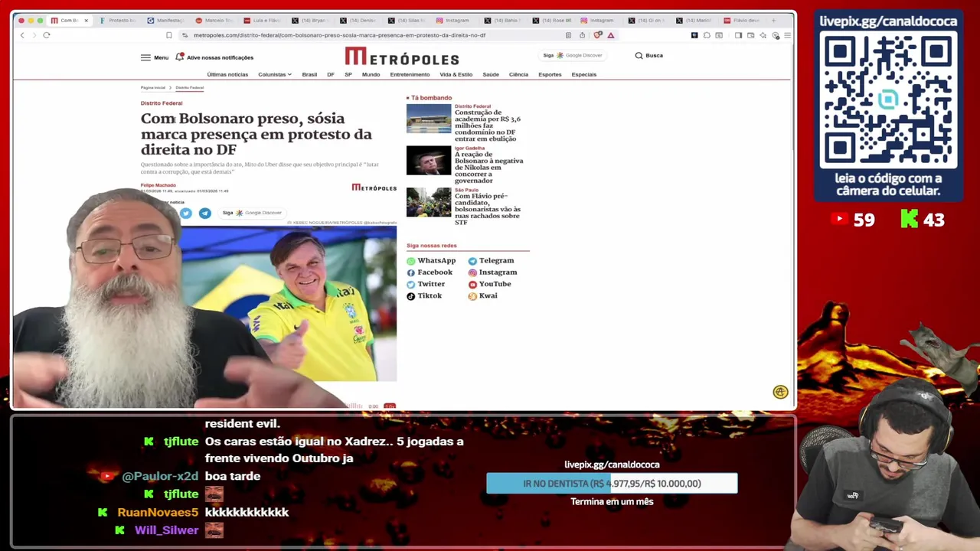Click chat username @Paulor-x2d
Viewport: 980px width, 551px height.
pyautogui.click(x=160, y=476)
